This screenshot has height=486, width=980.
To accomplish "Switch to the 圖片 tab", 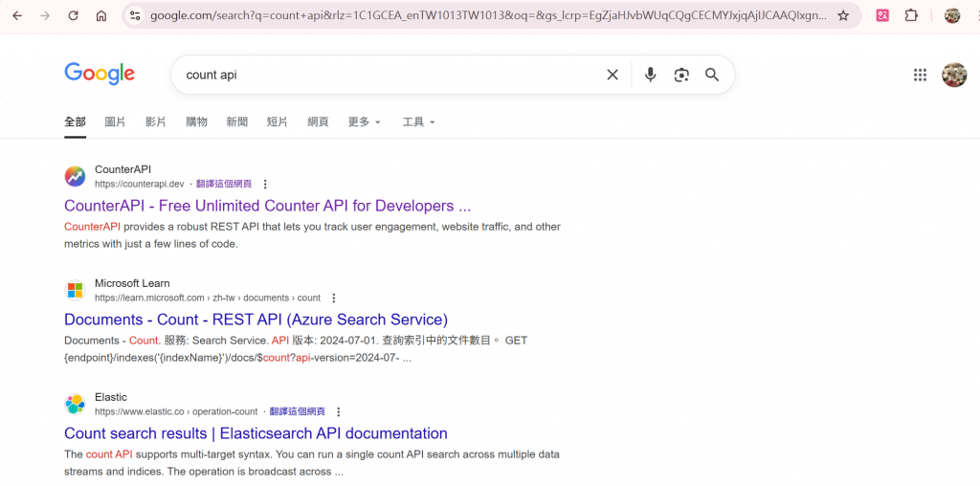I will [x=115, y=122].
